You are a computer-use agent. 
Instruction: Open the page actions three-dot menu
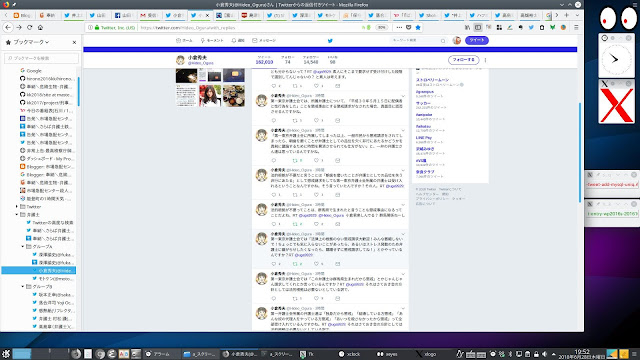point(399,27)
